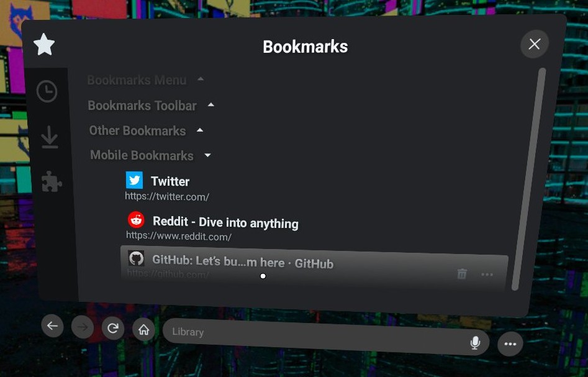Open the History clock panel
This screenshot has width=588, height=377.
[47, 92]
